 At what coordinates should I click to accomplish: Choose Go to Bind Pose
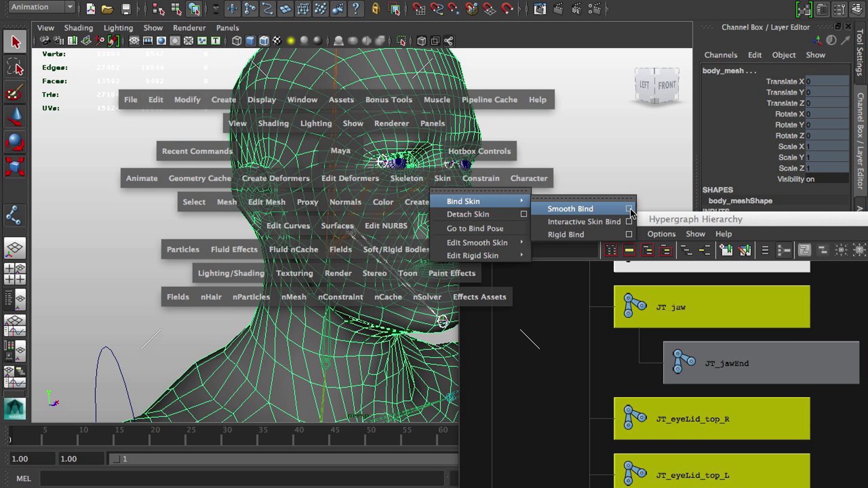click(x=475, y=228)
